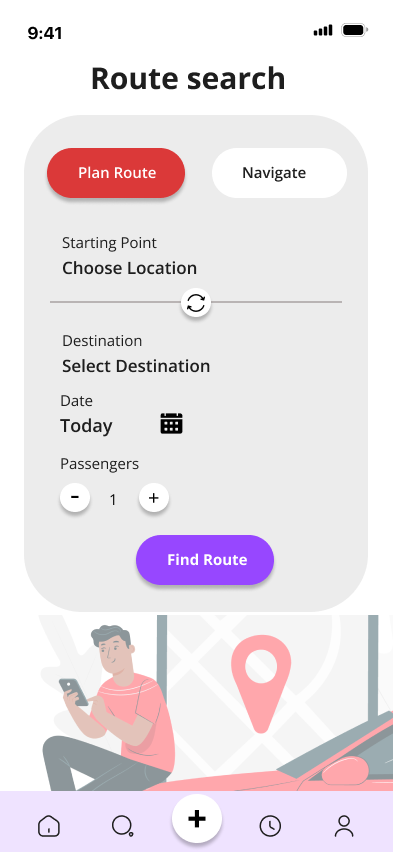Open the profile person icon
The image size is (393, 852).
coord(344,826)
